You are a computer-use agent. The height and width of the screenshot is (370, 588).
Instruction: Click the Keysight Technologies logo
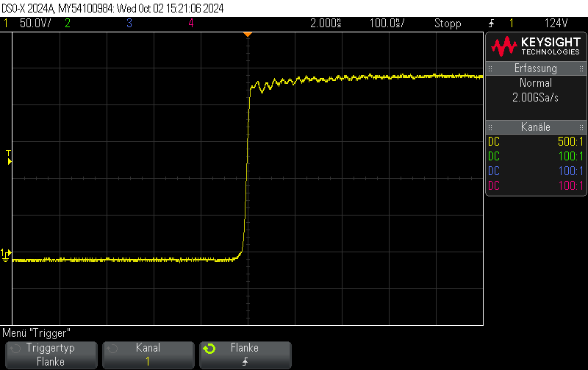coord(536,46)
